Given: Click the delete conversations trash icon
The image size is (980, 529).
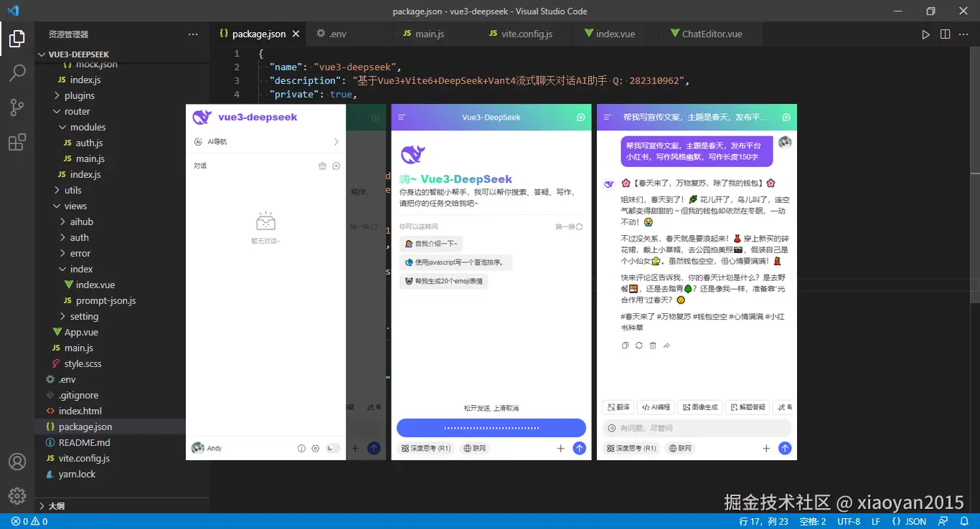Looking at the screenshot, I should click(321, 166).
